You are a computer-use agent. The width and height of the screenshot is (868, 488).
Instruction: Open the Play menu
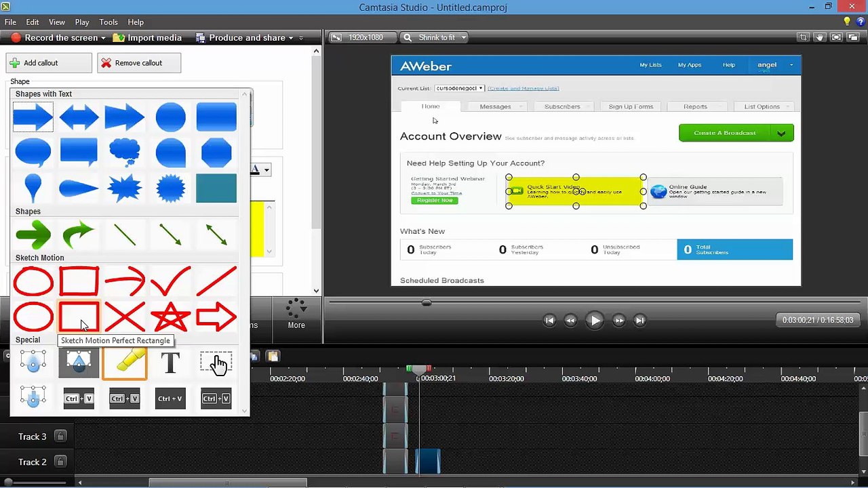tap(82, 22)
